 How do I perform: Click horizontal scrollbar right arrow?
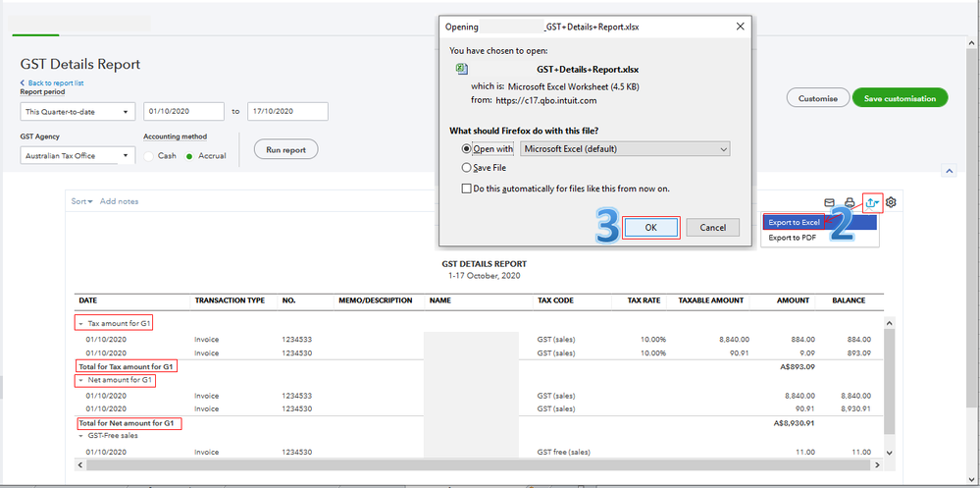point(879,464)
